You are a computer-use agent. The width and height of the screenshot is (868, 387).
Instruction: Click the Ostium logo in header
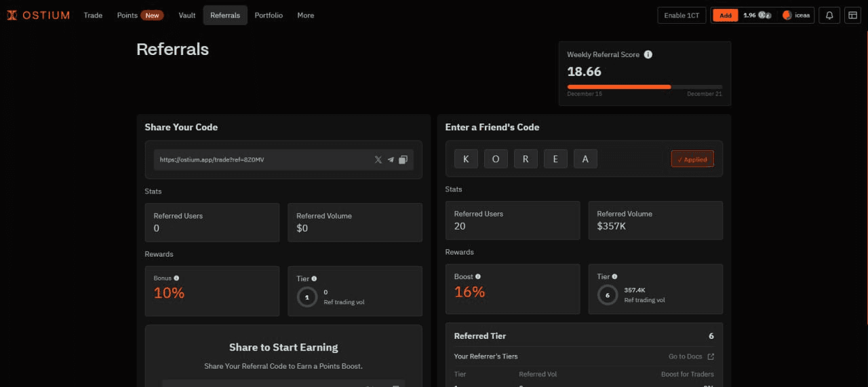[38, 15]
